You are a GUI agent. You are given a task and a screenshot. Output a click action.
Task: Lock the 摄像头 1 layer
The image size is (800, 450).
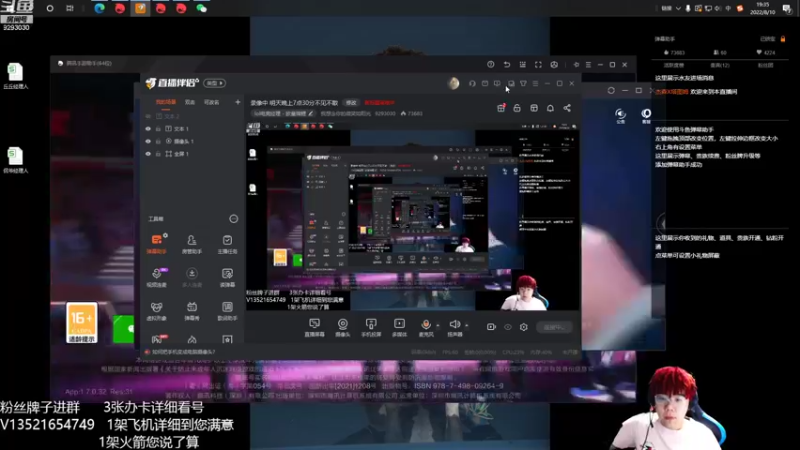coord(158,141)
